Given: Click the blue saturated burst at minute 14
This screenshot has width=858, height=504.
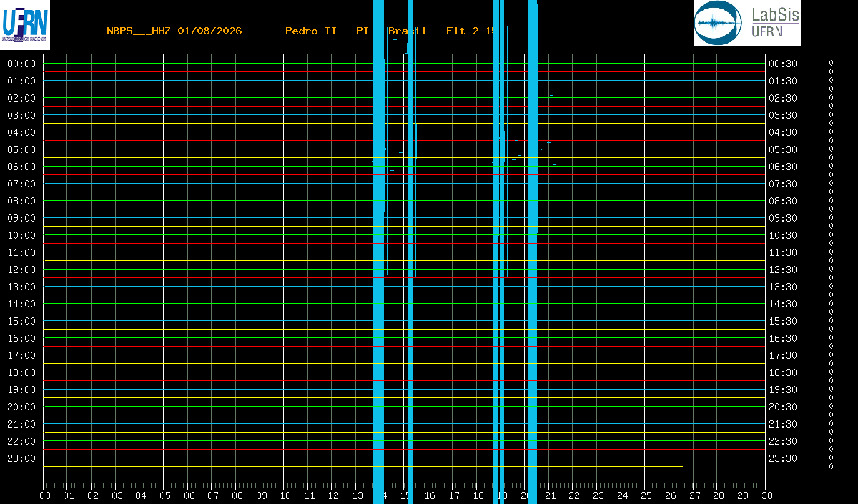Looking at the screenshot, I should pyautogui.click(x=379, y=252).
